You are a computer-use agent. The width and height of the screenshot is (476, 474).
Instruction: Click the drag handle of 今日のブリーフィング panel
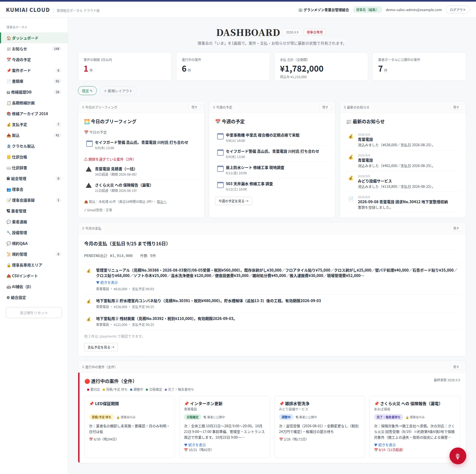(x=83, y=107)
